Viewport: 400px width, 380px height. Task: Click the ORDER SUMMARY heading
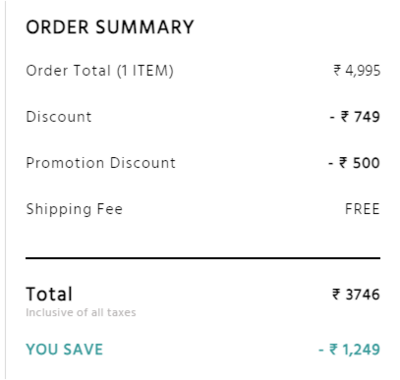(110, 27)
